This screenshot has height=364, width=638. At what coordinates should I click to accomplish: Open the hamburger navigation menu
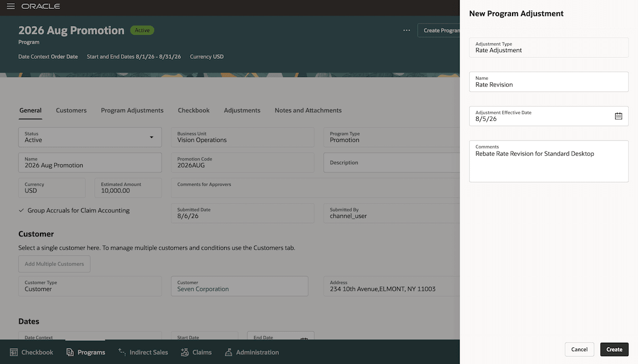pyautogui.click(x=11, y=6)
